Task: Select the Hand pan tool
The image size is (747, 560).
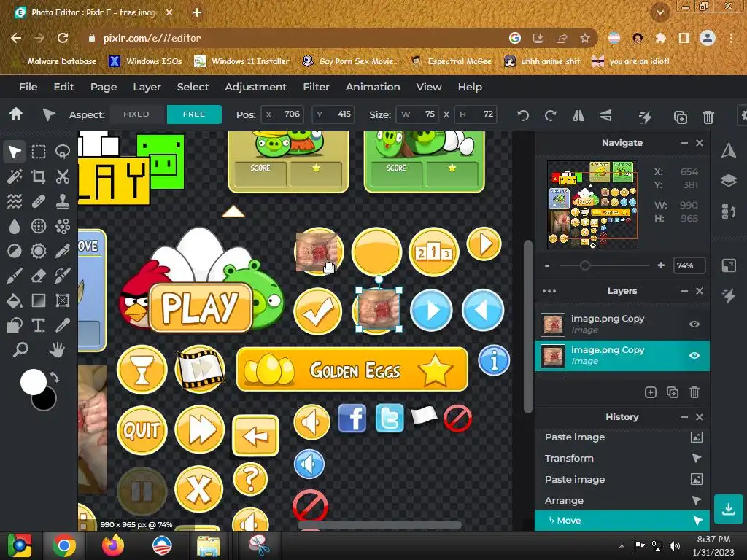Action: click(57, 350)
